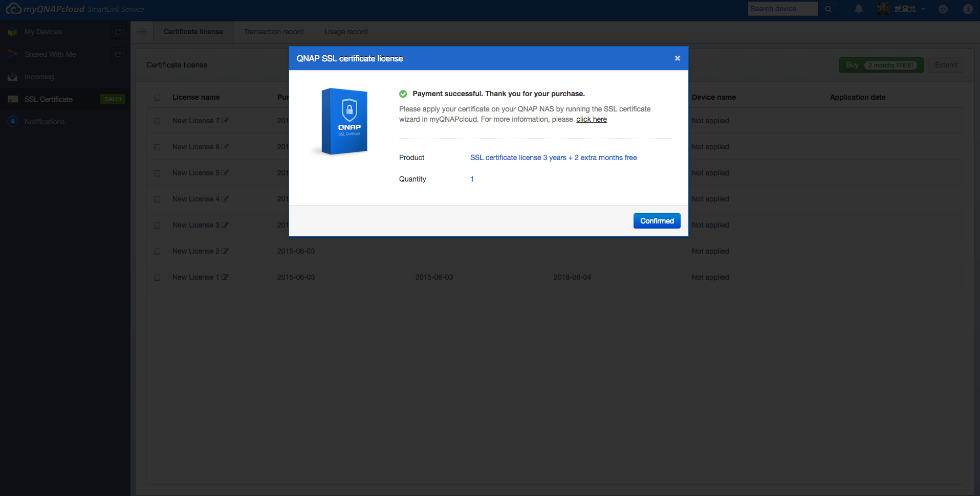Click edit icon next to New License 7
This screenshot has width=980, height=496.
tap(225, 121)
